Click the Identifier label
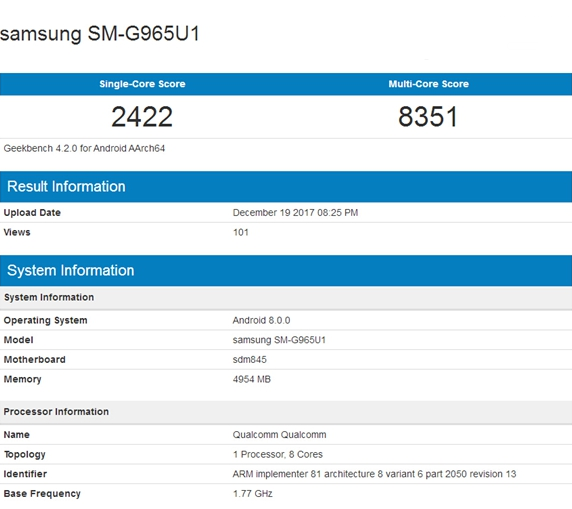This screenshot has height=509, width=572. point(25,474)
